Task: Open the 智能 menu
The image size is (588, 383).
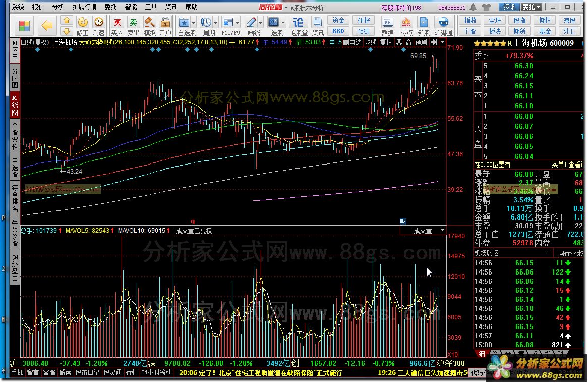Action: tap(131, 7)
